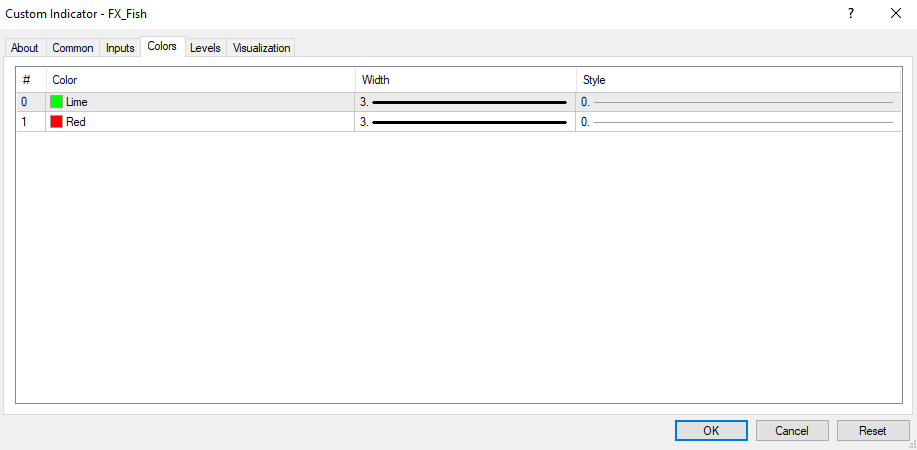The height and width of the screenshot is (450, 917).
Task: Click the Width column header
Action: coord(464,80)
